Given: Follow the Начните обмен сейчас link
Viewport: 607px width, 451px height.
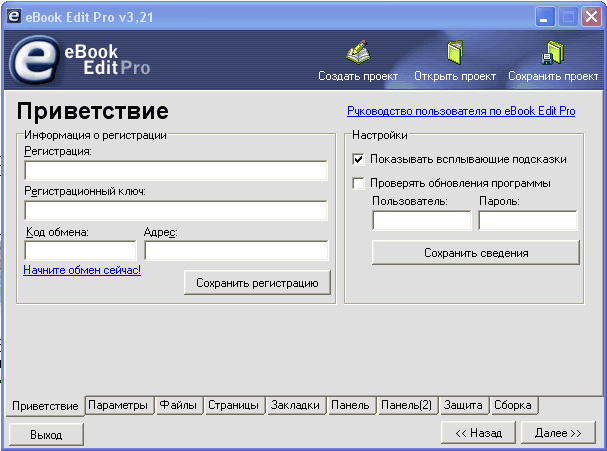Looking at the screenshot, I should click(x=82, y=269).
